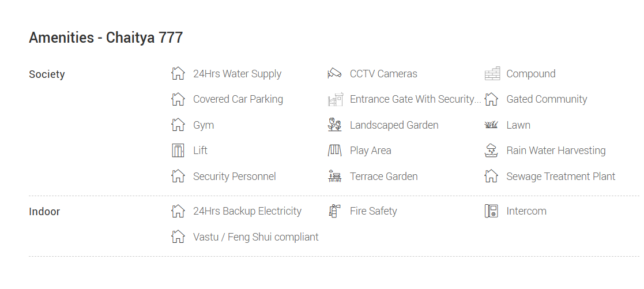Click Vastu / Feng Shui compliant text

click(x=255, y=237)
